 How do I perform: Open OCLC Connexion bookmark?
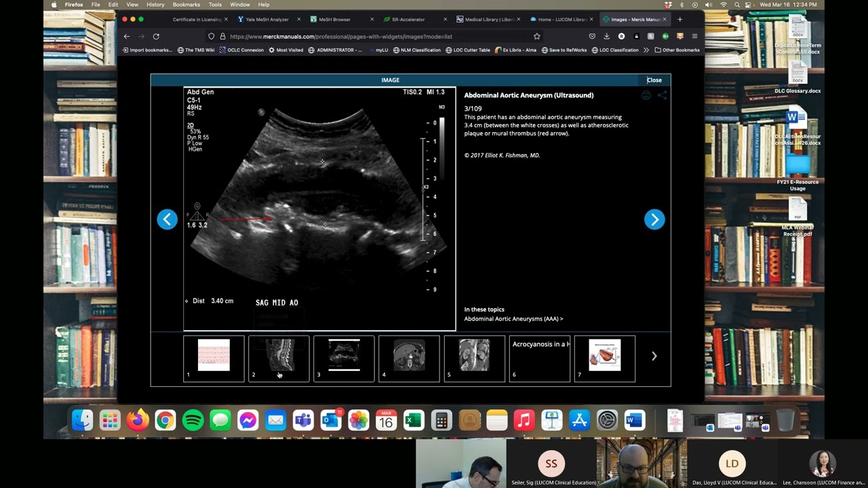[x=241, y=50]
